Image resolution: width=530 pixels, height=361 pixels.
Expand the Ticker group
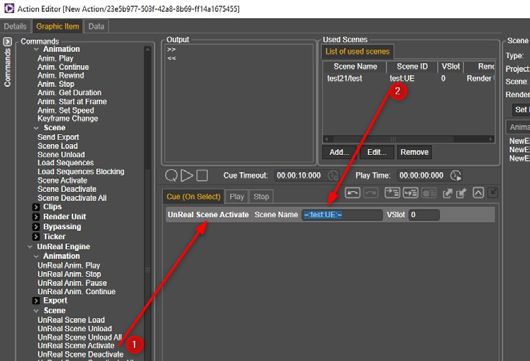tap(36, 237)
